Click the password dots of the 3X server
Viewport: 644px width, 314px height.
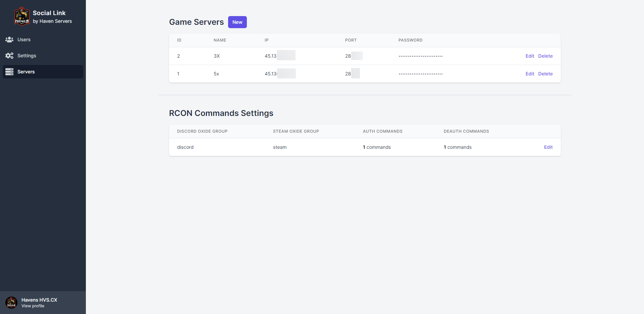[421, 56]
